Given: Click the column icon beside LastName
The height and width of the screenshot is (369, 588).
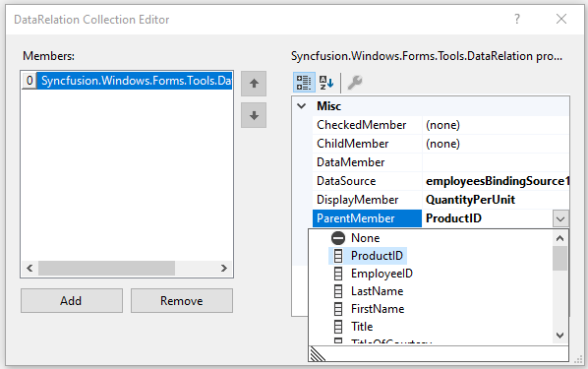Looking at the screenshot, I should pyautogui.click(x=338, y=291).
